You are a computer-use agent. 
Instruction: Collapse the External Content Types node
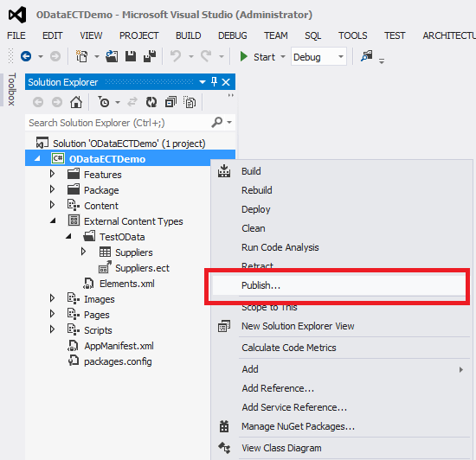point(53,220)
